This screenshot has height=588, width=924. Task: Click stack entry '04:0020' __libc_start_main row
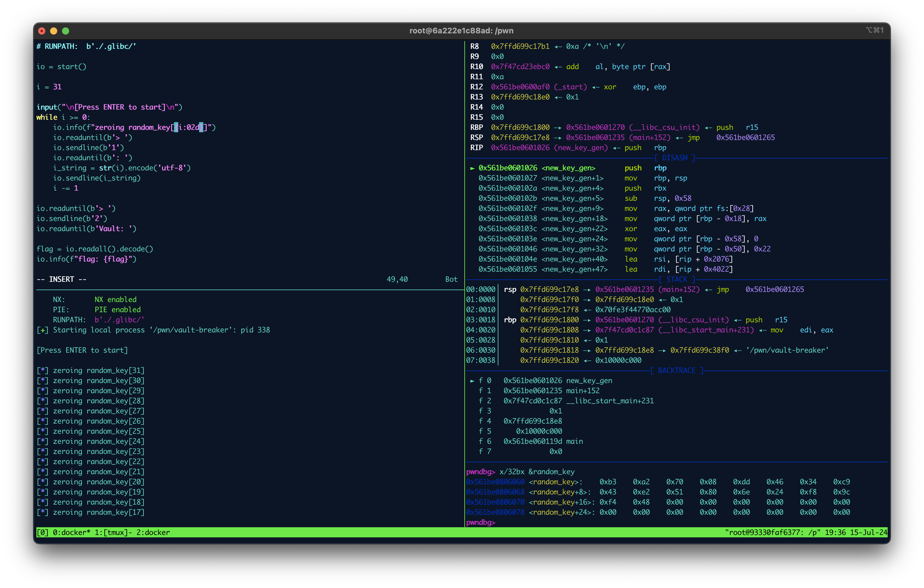point(650,330)
